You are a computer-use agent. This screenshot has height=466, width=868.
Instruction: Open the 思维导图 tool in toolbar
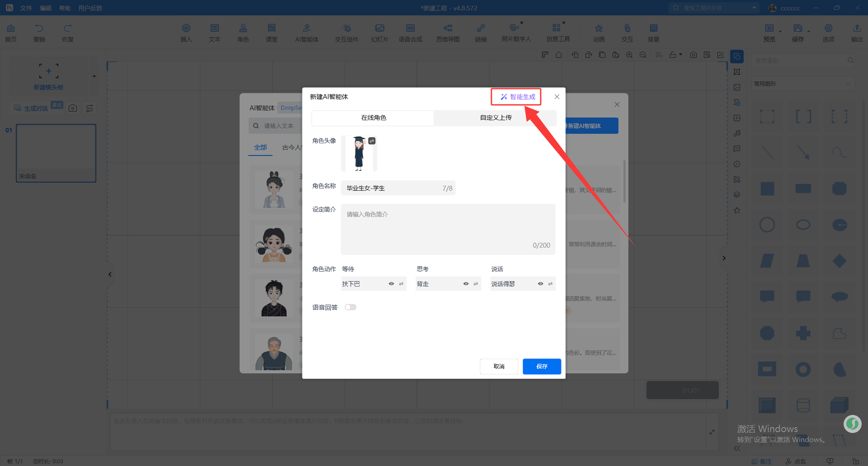click(448, 33)
